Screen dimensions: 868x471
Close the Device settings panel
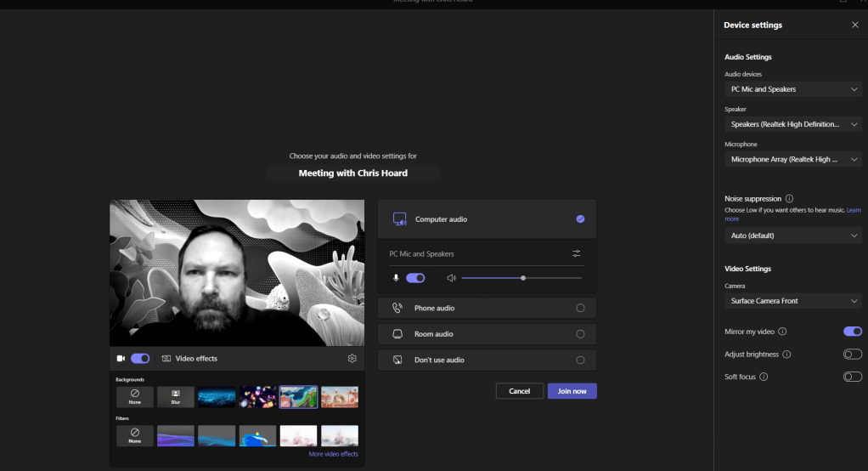(854, 26)
